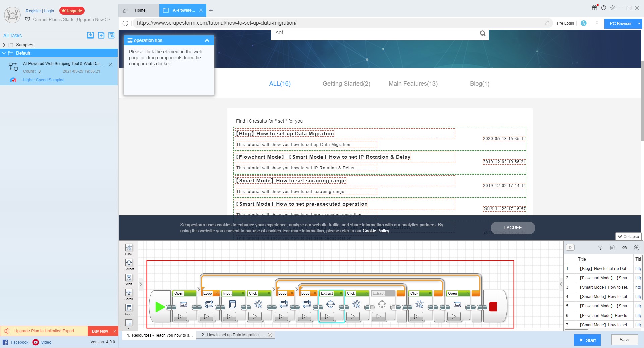644x348 pixels.
Task: Expand data panel with left chevron
Action: (x=561, y=284)
